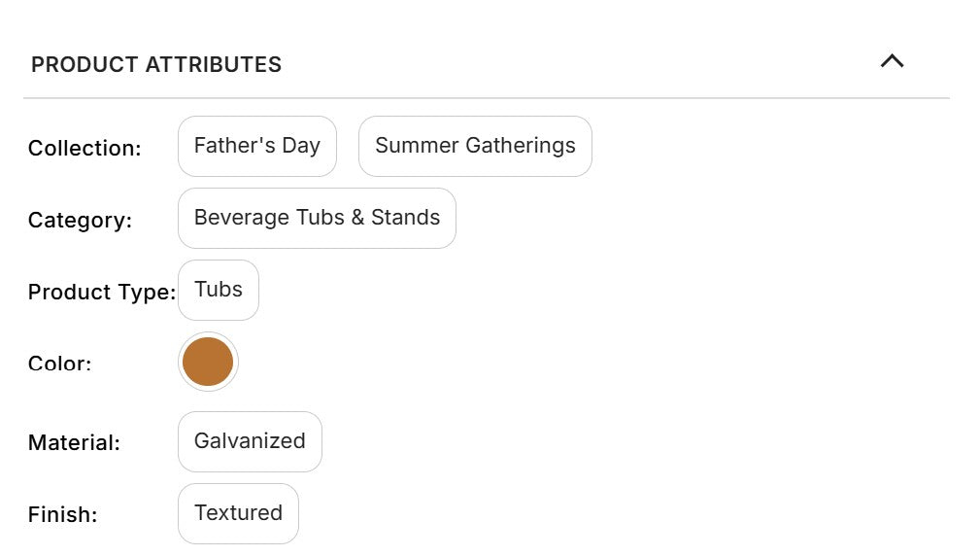Select the Father's Day collection tag
Image resolution: width=980 pixels, height=556 pixels.
(257, 146)
